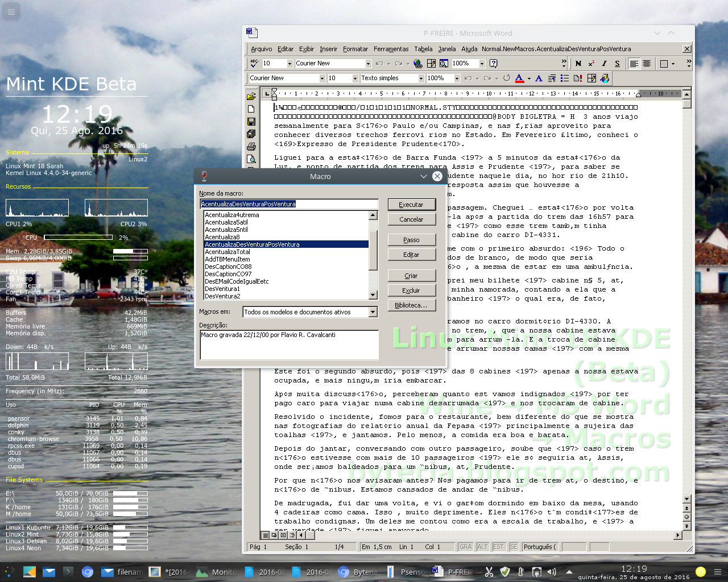Open the zoom 100% dropdown beside Help icon
728x582 pixels.
point(482,63)
